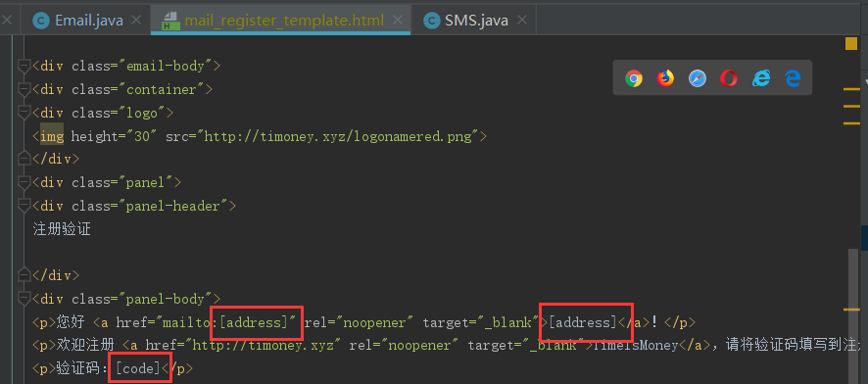Click the highlighted img tag
868x384 pixels.
(x=52, y=136)
